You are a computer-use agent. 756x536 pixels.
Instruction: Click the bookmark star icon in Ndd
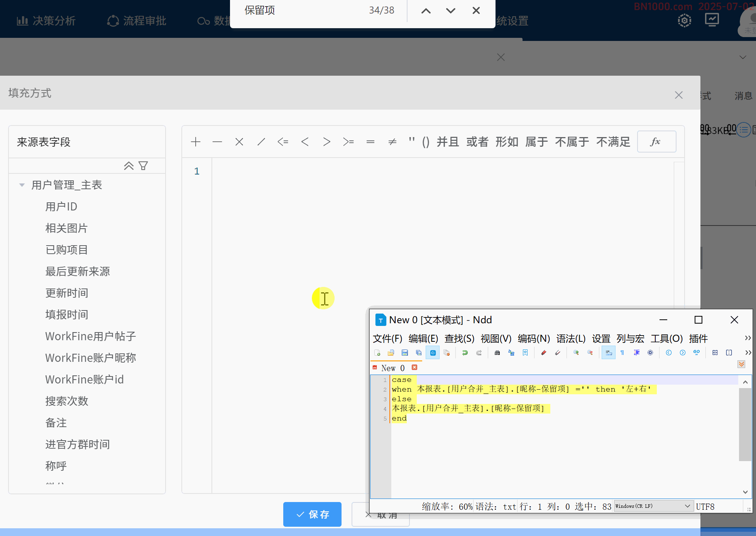(525, 353)
